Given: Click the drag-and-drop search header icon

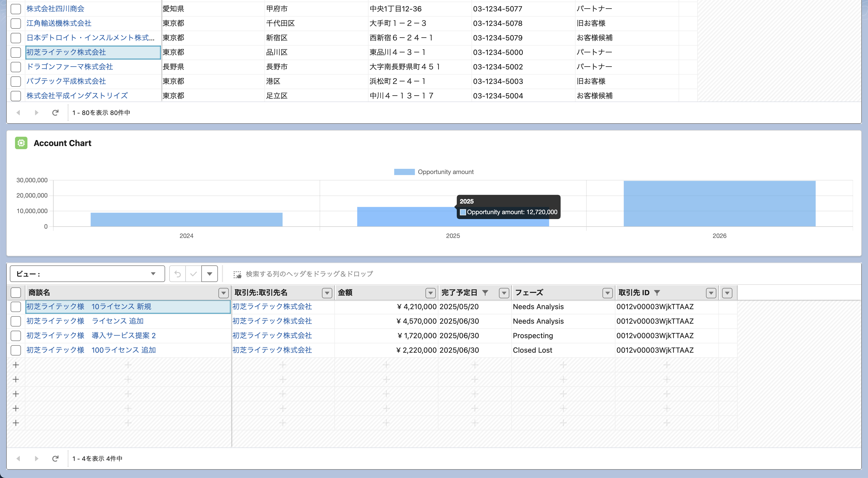Looking at the screenshot, I should click(x=237, y=274).
